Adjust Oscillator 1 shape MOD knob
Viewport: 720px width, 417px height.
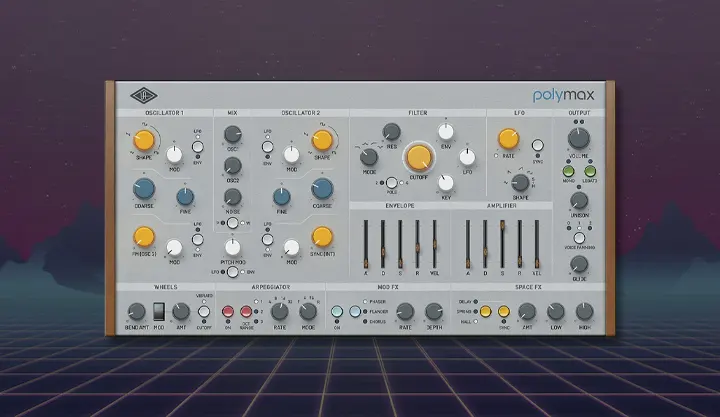(x=174, y=155)
